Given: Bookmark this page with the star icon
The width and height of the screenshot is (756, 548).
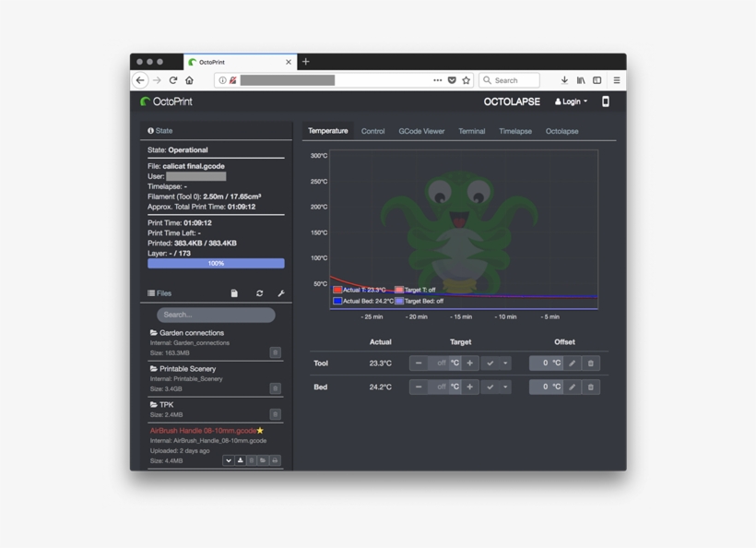Looking at the screenshot, I should click(467, 80).
